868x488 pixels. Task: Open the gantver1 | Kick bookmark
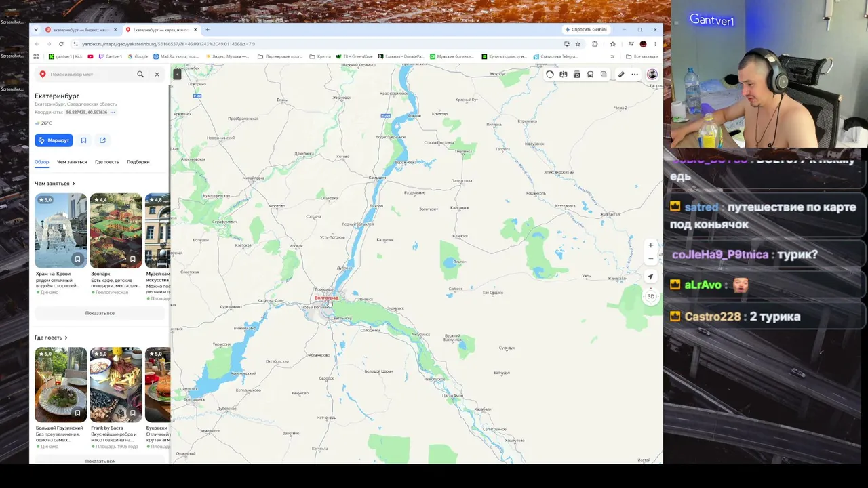(x=66, y=56)
